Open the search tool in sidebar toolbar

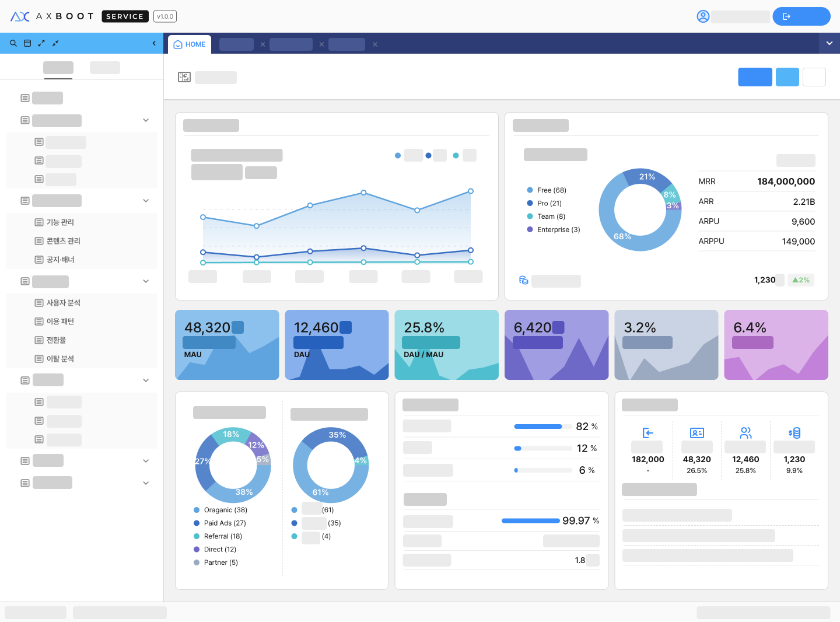point(13,43)
